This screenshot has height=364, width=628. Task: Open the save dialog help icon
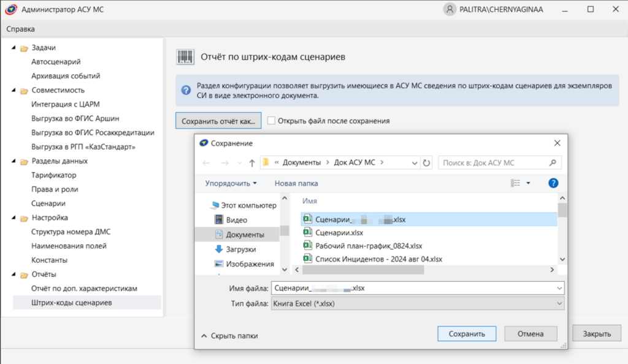tap(553, 183)
